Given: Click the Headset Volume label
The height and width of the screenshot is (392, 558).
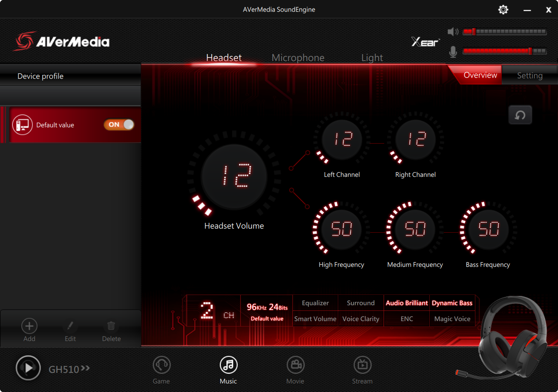Looking at the screenshot, I should [234, 226].
